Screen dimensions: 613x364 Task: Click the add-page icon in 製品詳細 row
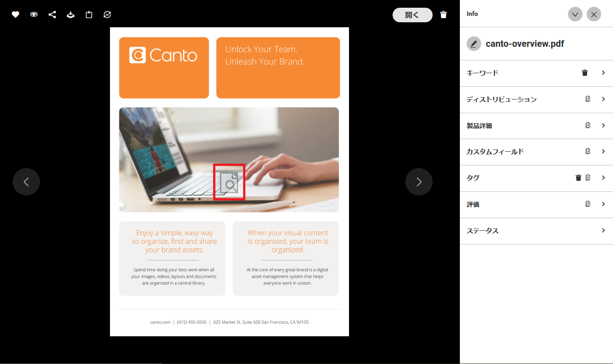coord(588,125)
